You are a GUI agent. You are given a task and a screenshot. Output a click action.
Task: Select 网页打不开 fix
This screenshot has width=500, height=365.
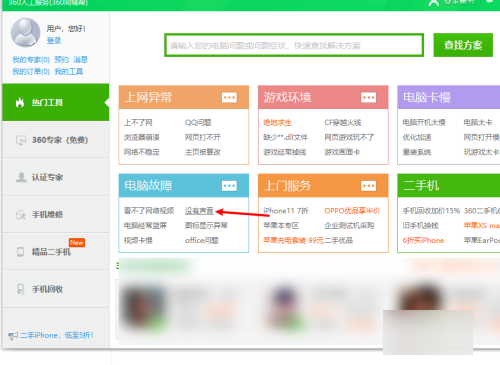[203, 137]
